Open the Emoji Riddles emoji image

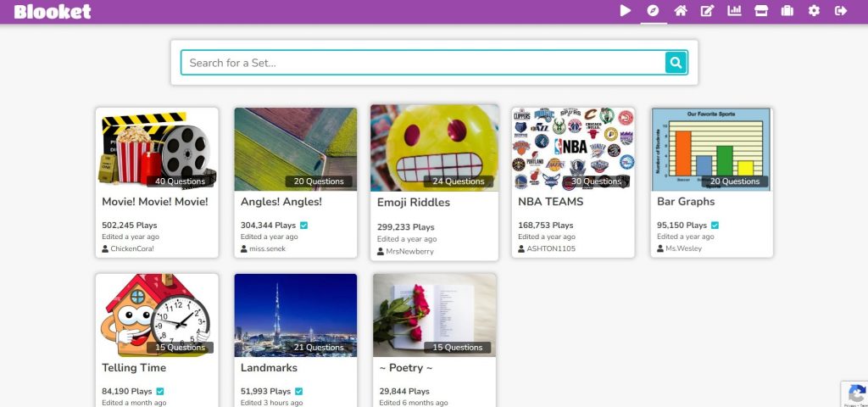click(x=435, y=148)
